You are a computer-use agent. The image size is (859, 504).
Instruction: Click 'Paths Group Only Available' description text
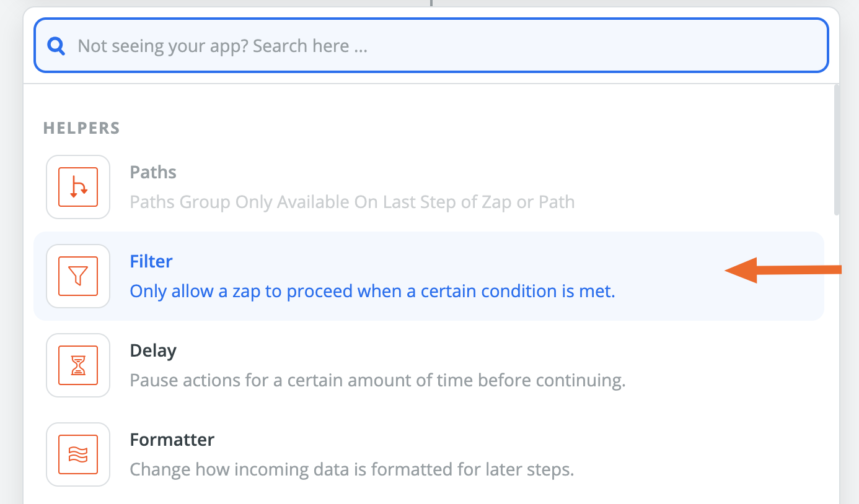[351, 202]
